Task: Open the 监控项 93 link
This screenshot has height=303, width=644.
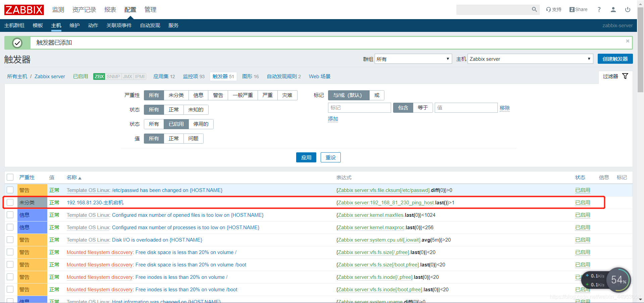Action: pos(194,77)
